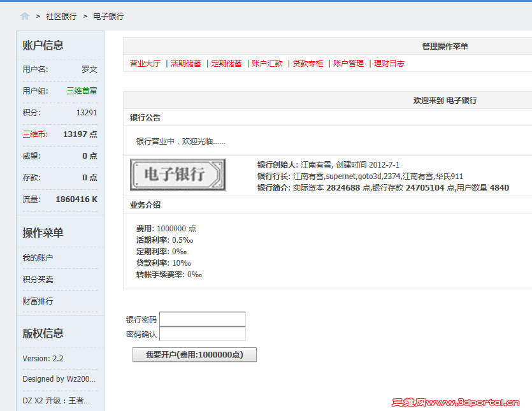Click 活期利率: 0.5‰ line
Viewport: 532px width, 411px height.
click(x=165, y=240)
